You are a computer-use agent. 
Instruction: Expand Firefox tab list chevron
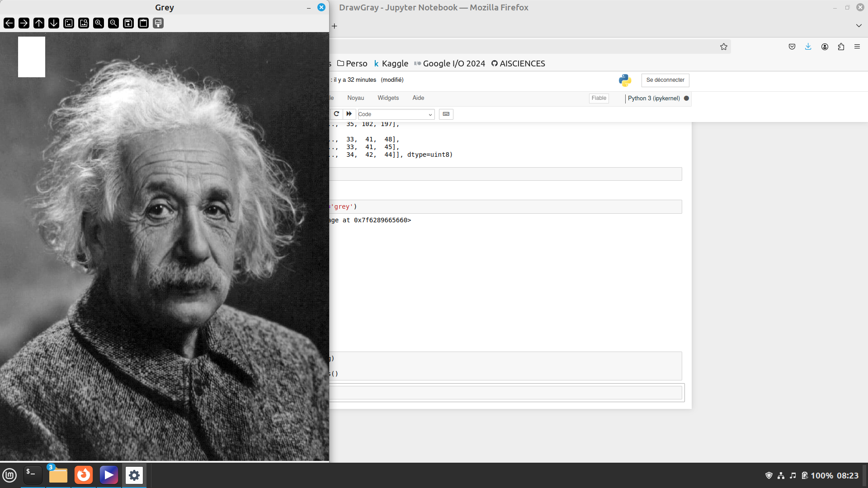859,26
